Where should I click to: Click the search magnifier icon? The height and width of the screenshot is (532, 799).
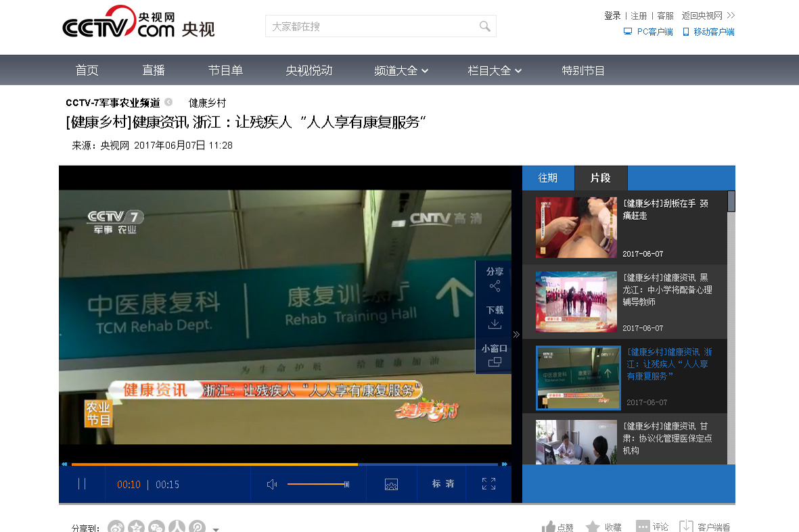[484, 26]
